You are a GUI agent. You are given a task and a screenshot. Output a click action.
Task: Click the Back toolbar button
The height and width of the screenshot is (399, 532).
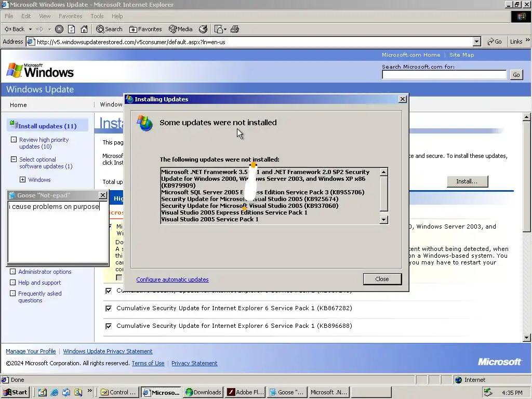14,29
